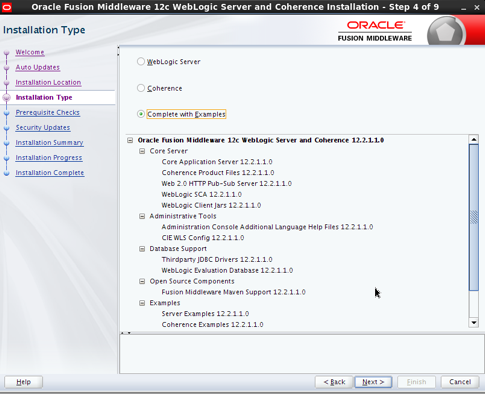This screenshot has height=394, width=485.
Task: Collapse the Database Support node
Action: (142, 249)
